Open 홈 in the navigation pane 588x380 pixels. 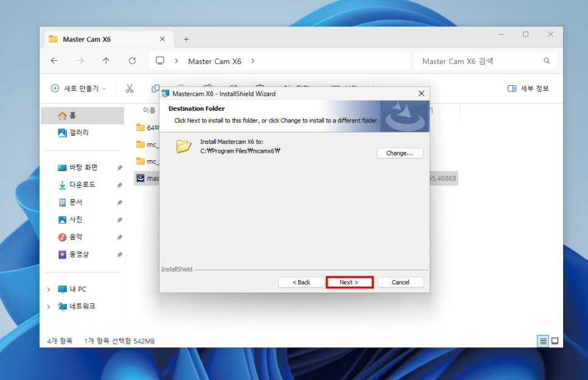(83, 115)
